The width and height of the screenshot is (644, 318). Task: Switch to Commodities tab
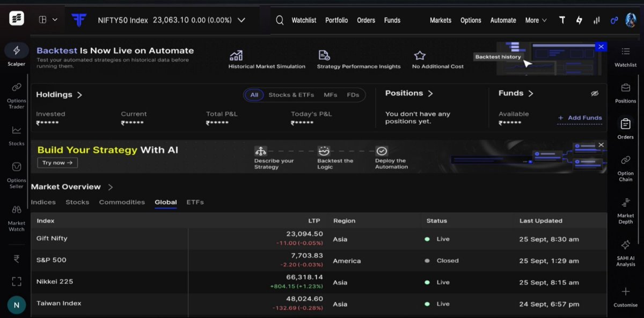coord(122,202)
